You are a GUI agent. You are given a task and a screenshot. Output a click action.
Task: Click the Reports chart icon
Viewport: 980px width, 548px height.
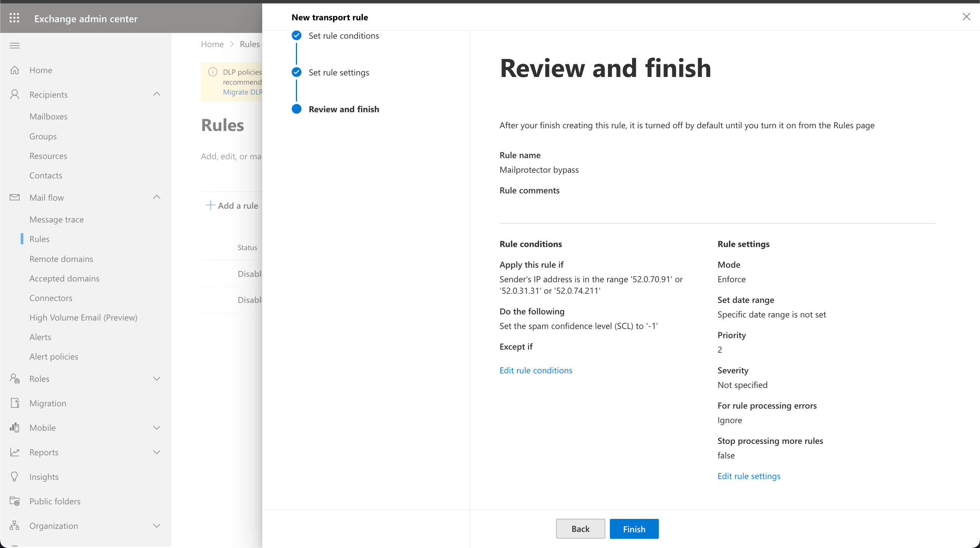(15, 452)
